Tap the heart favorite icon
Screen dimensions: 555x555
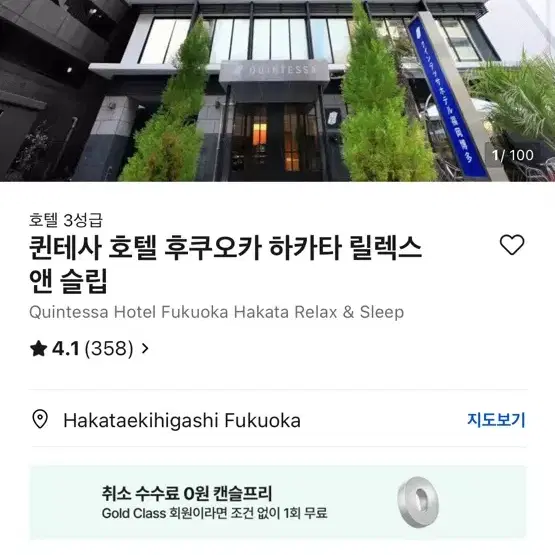point(512,245)
